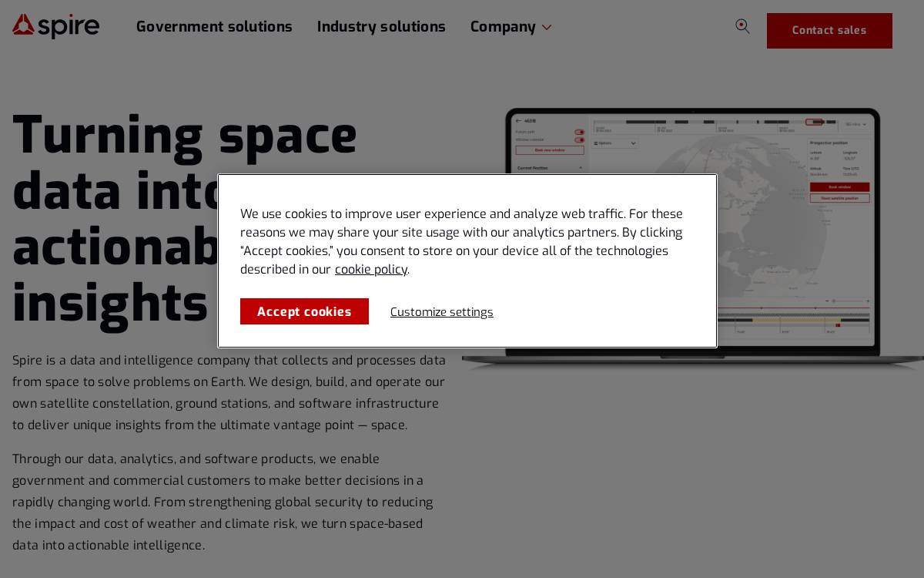The width and height of the screenshot is (924, 578).
Task: Open Government solutions menu
Action: (214, 27)
